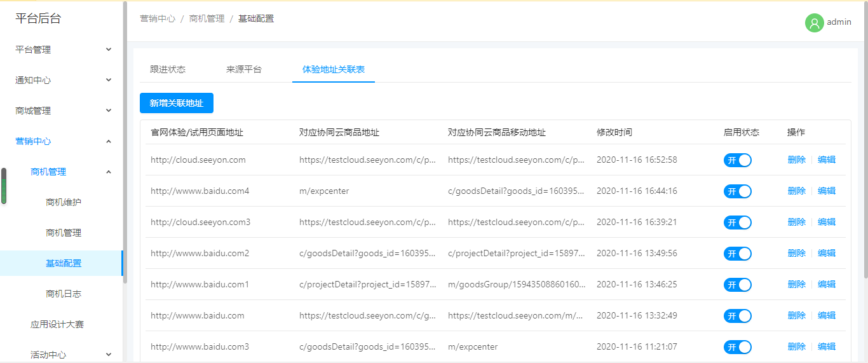Expand 商城管理 sidebar menu chevron

click(x=109, y=111)
